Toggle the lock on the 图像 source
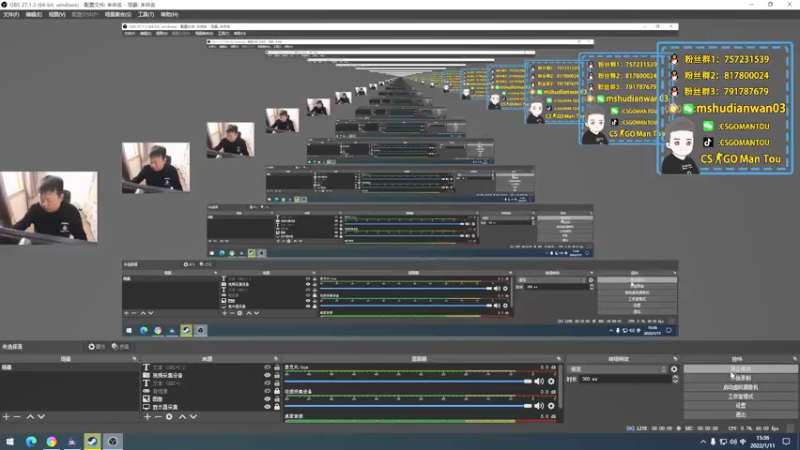This screenshot has height=450, width=800. coord(277,399)
